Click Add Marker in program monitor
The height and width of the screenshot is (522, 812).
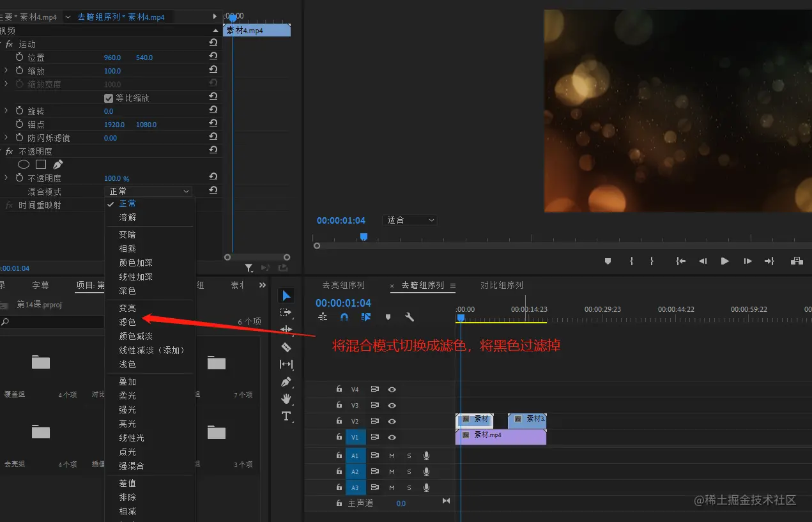click(x=608, y=261)
